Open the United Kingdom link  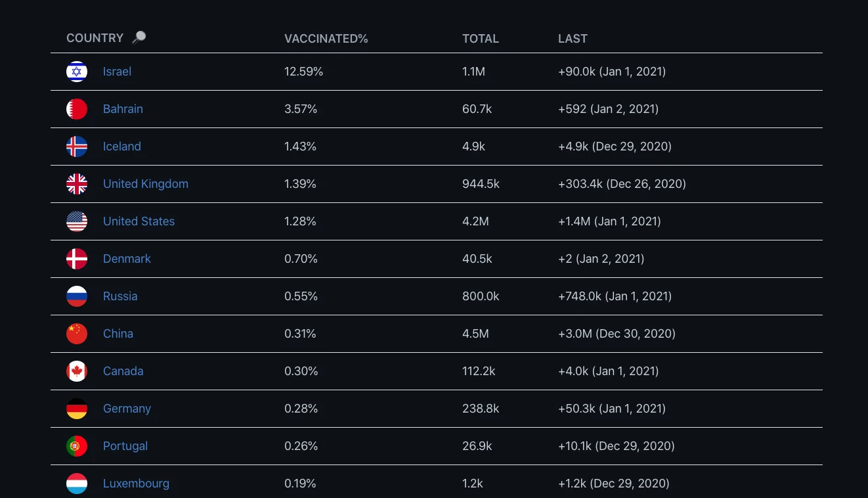[145, 184]
